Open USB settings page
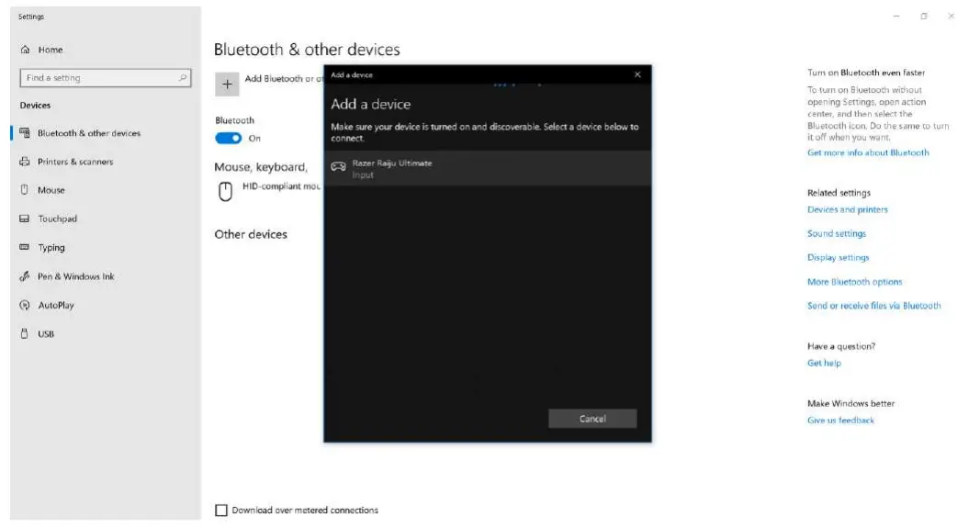The height and width of the screenshot is (528, 980). point(46,333)
